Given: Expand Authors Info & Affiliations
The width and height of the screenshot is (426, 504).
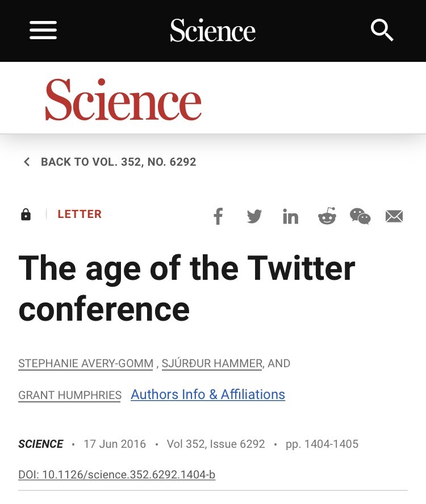Looking at the screenshot, I should click(208, 394).
